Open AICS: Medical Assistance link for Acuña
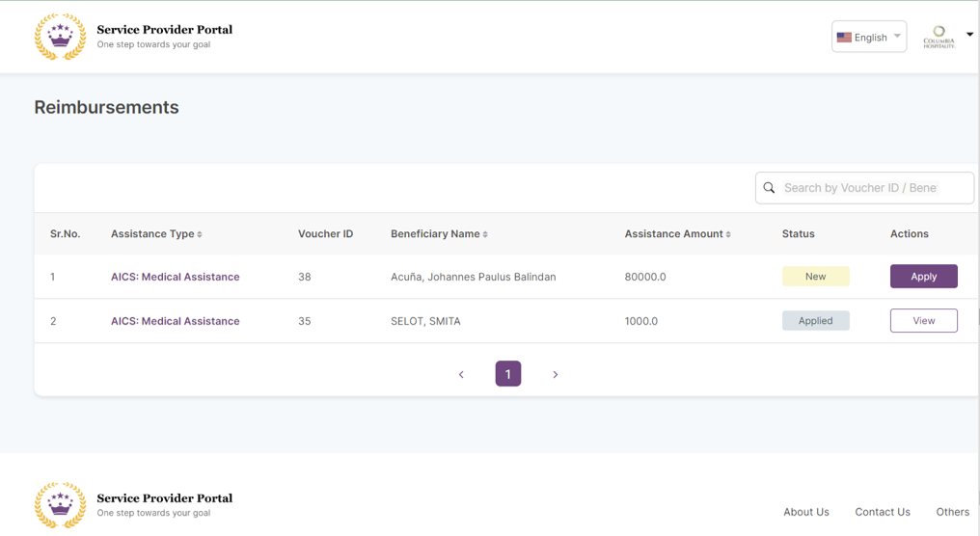980x536 pixels. click(x=175, y=277)
